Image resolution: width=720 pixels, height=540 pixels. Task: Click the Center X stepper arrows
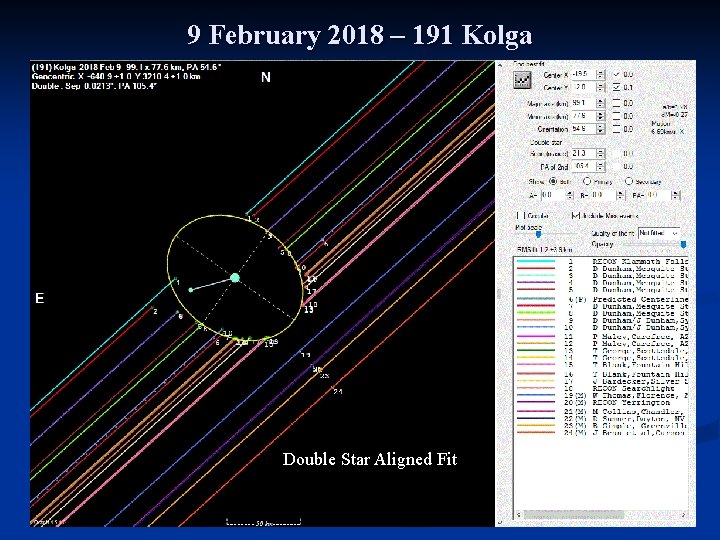pyautogui.click(x=601, y=74)
